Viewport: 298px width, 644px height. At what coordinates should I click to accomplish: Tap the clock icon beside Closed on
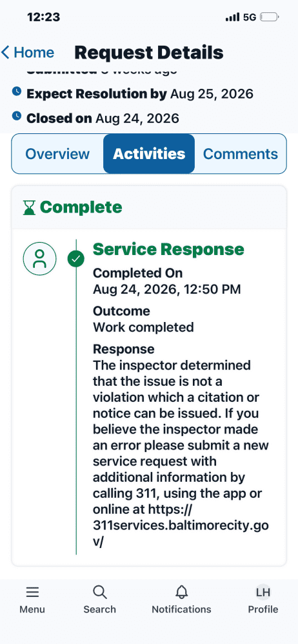coord(17,116)
